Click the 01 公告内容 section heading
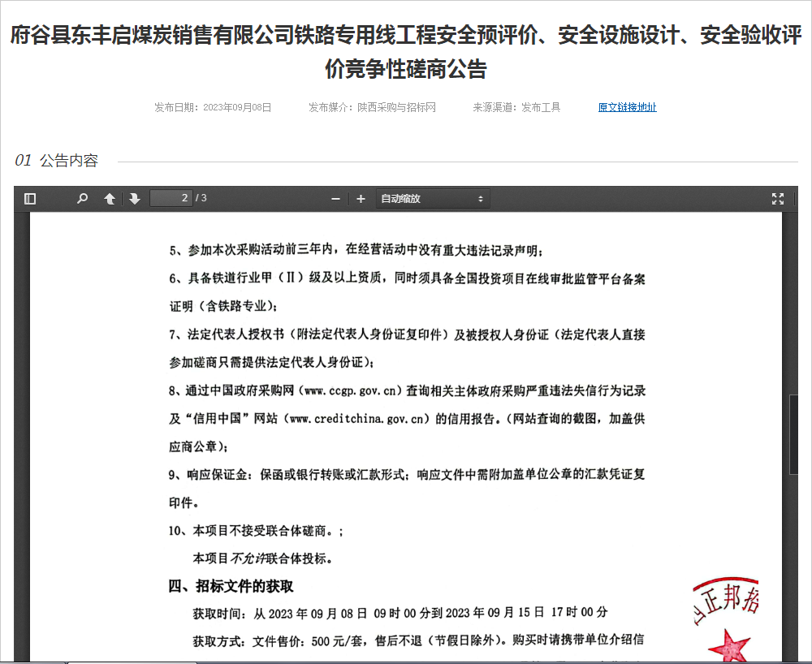The width and height of the screenshot is (812, 664). [57, 161]
